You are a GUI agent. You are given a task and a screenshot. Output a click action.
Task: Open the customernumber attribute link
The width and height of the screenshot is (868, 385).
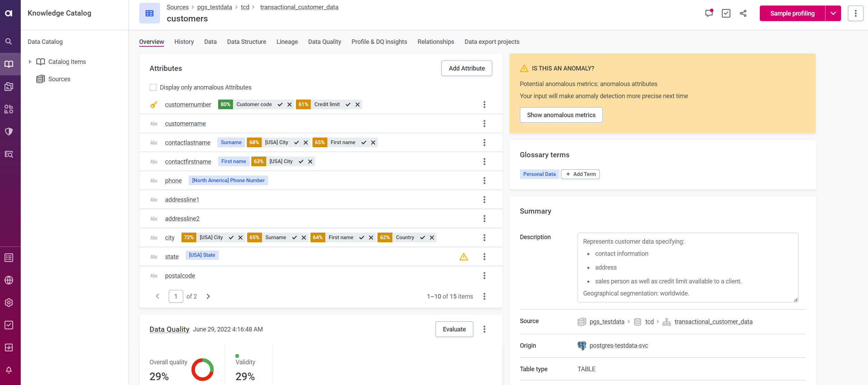pos(188,105)
